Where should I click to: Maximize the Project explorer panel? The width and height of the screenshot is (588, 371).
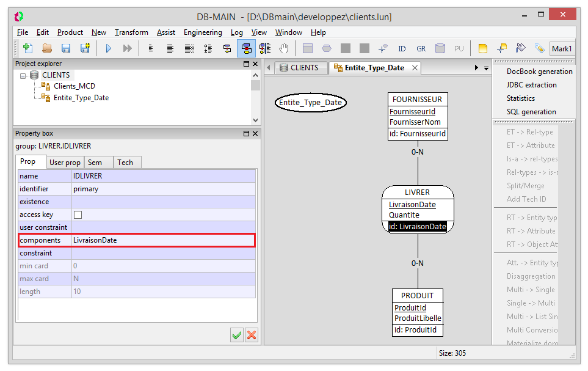(247, 64)
